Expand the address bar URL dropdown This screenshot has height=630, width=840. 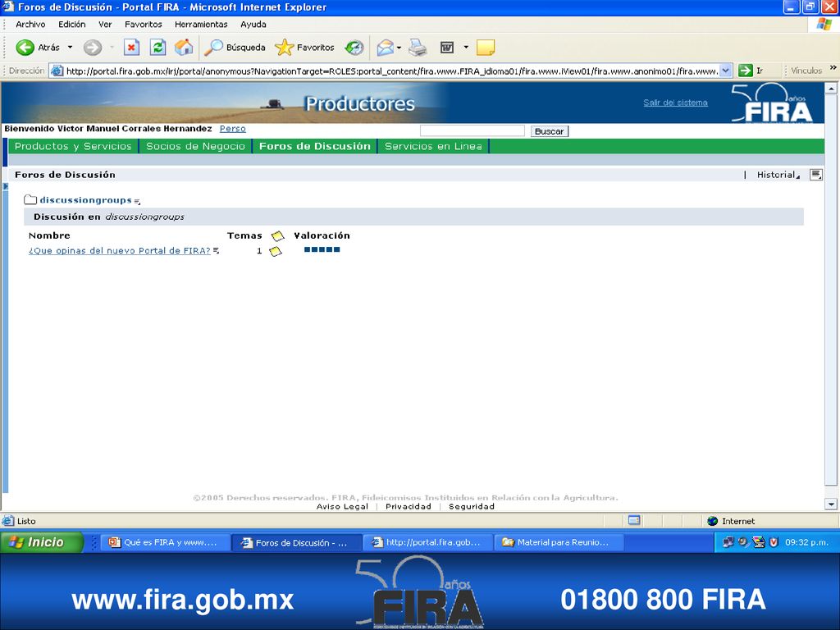pos(725,71)
